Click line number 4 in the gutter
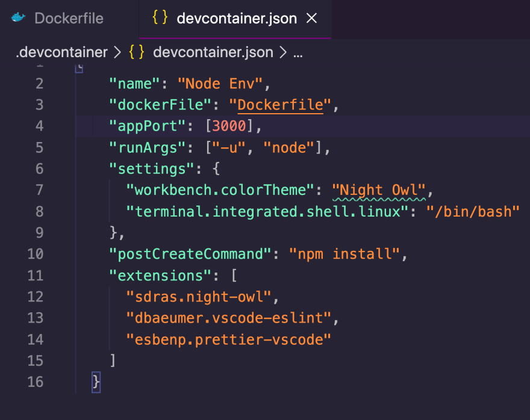The height and width of the screenshot is (420, 530). (40, 126)
